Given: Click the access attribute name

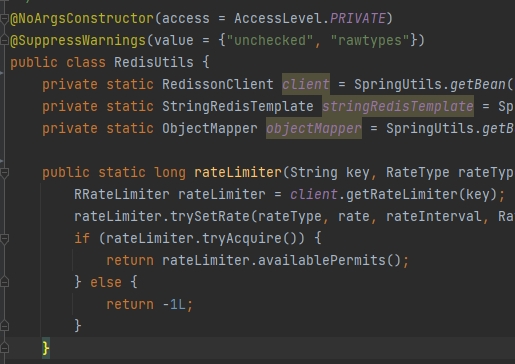Looking at the screenshot, I should (x=186, y=18).
